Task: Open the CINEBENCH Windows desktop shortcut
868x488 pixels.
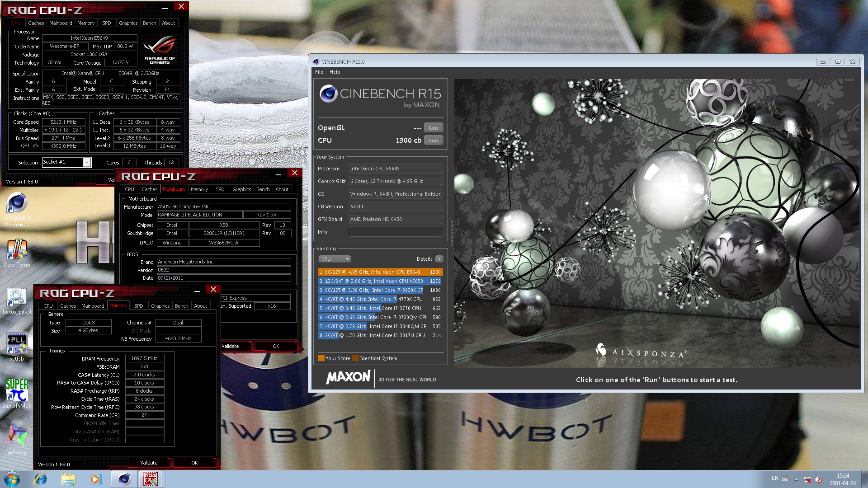Action: pyautogui.click(x=17, y=209)
